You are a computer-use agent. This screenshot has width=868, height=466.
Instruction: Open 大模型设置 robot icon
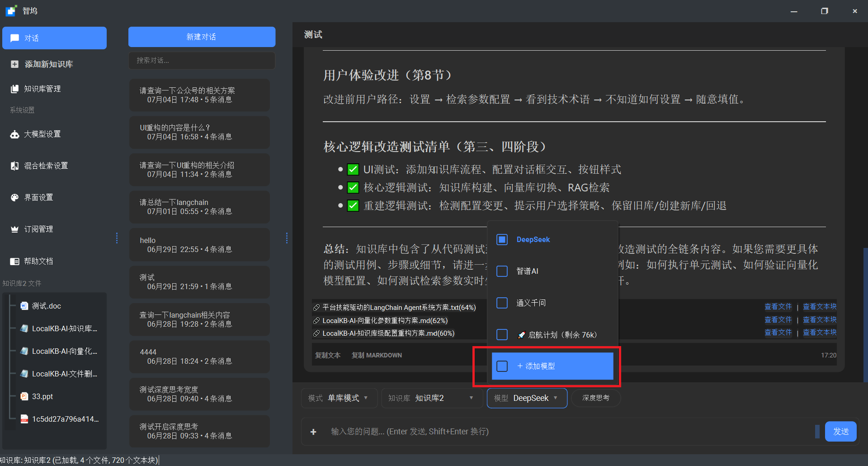tap(15, 134)
